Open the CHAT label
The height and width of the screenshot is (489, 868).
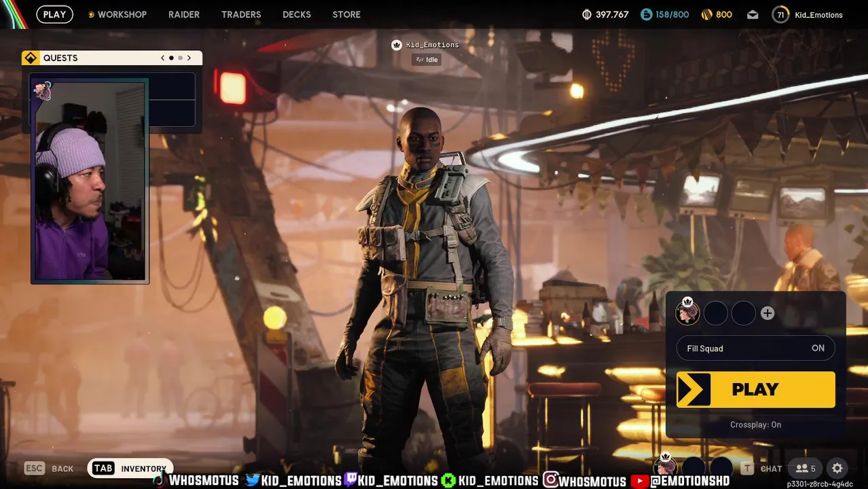click(x=771, y=469)
